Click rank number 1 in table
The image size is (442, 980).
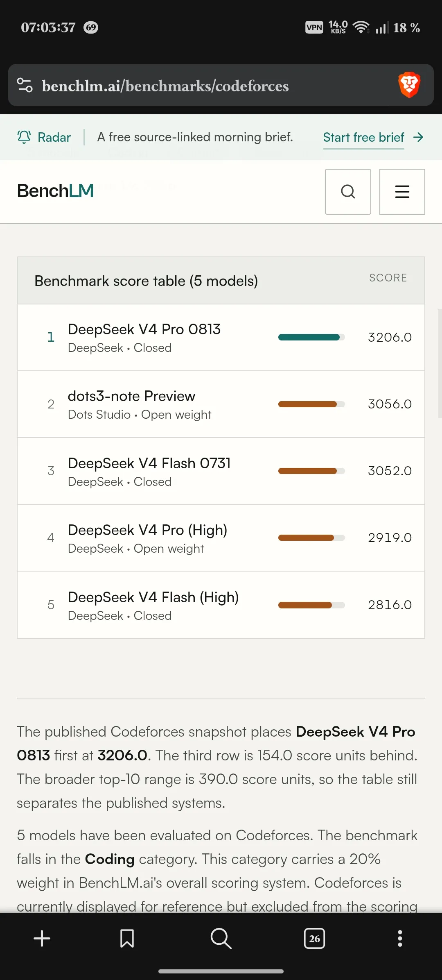(x=51, y=337)
